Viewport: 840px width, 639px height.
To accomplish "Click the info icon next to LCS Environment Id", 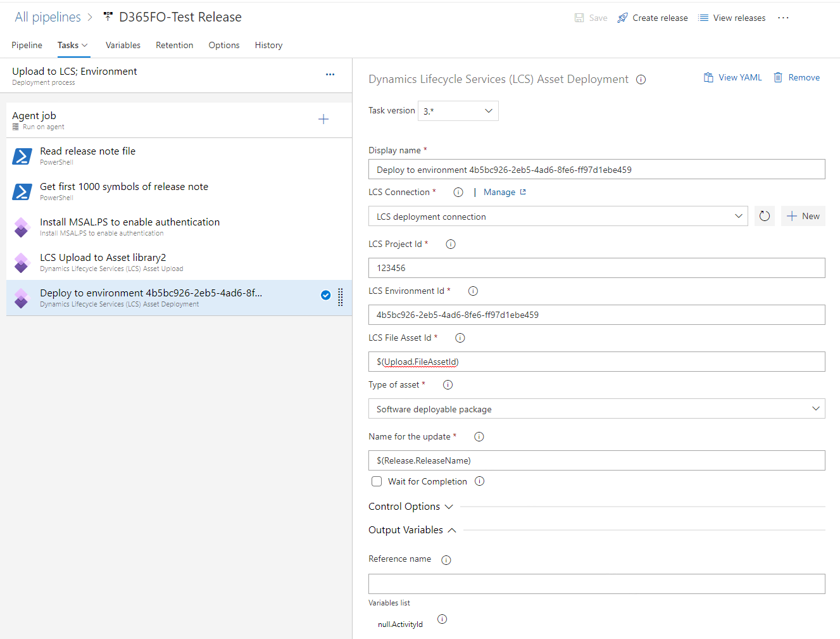I will 473,291.
